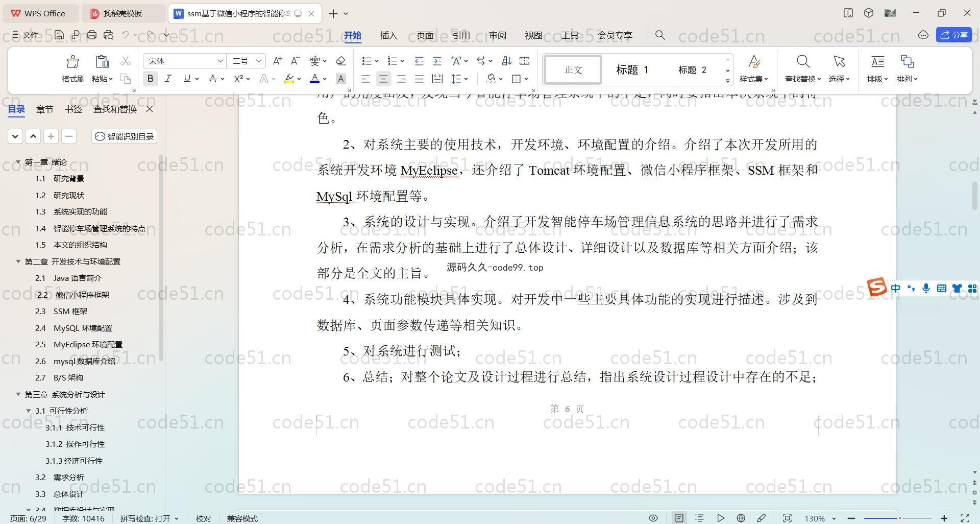Click the text highlight color swatch

[289, 79]
